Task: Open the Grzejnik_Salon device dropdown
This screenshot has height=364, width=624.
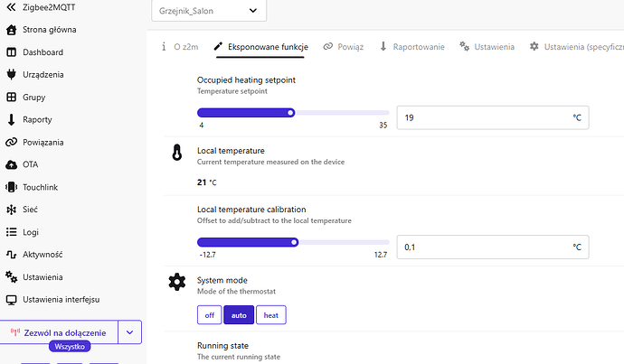Action: point(209,12)
